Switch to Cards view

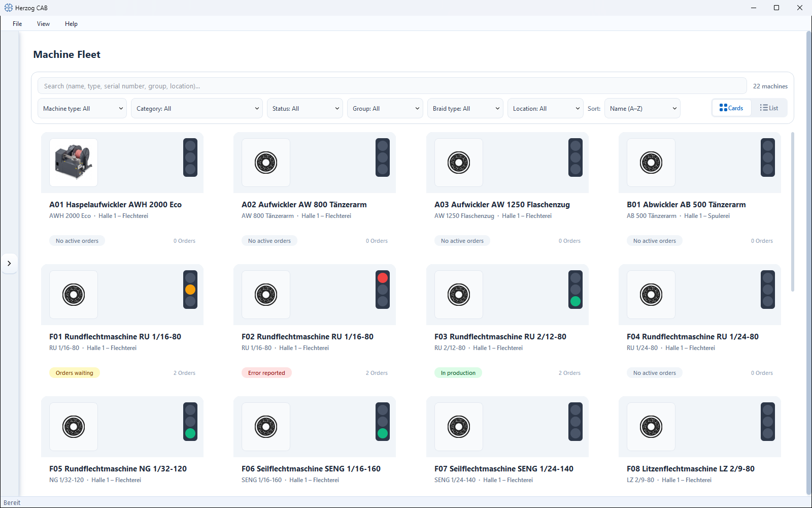(x=731, y=108)
